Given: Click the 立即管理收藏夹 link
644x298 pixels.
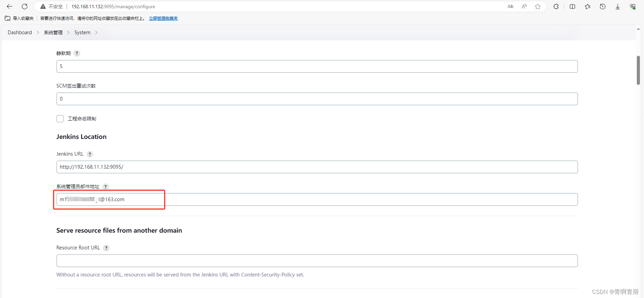Looking at the screenshot, I should (163, 18).
